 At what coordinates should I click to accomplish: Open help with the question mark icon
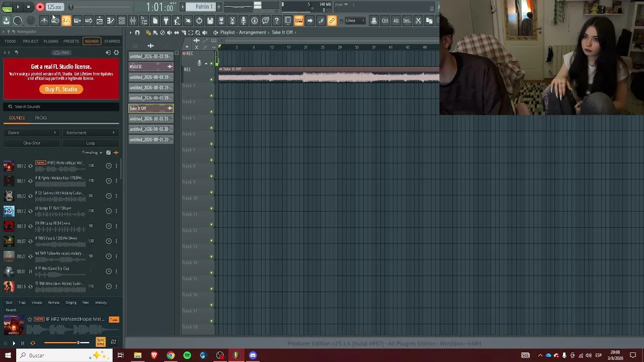tap(277, 21)
